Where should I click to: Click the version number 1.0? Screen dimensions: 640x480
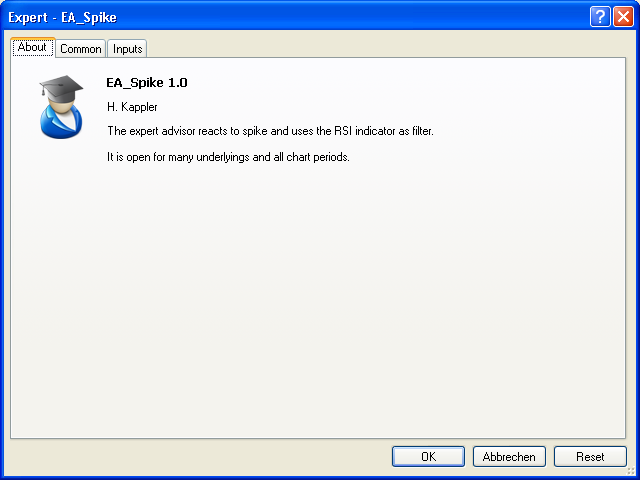(177, 83)
